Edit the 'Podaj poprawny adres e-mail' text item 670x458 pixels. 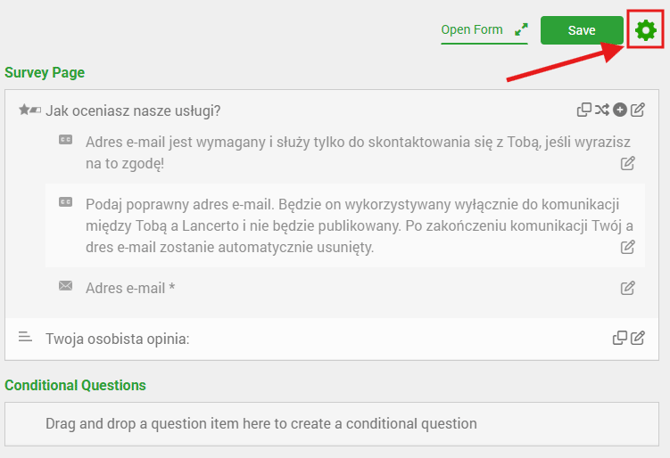[628, 247]
